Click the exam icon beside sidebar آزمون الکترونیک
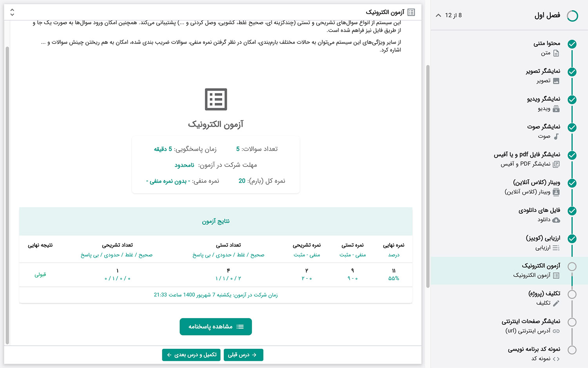 (x=556, y=276)
